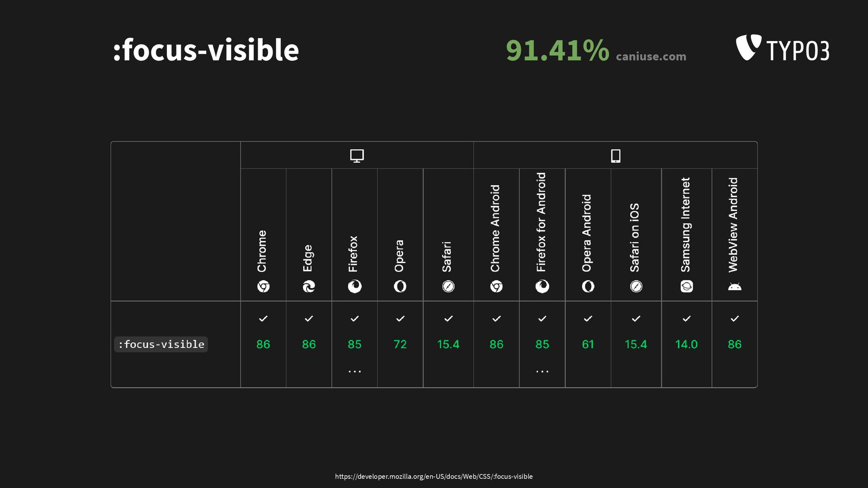Click the desktop monitor icon in table header
Viewport: 868px width, 488px height.
357,156
